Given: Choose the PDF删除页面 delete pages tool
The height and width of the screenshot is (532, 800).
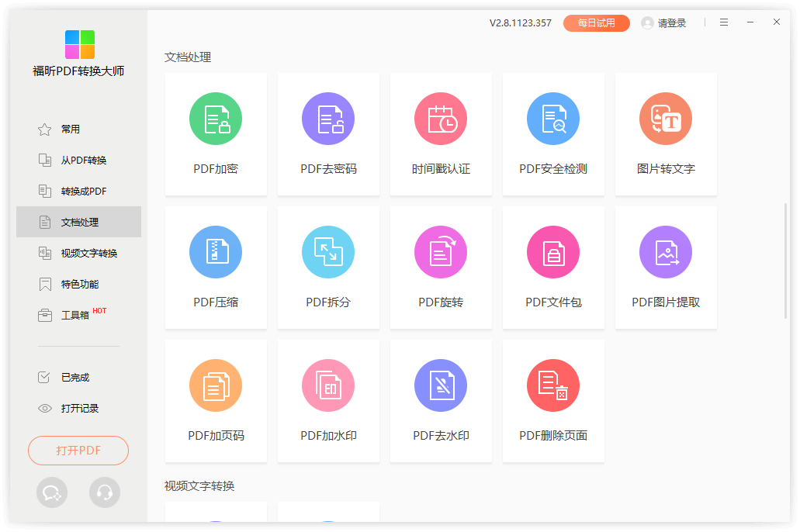Looking at the screenshot, I should point(553,386).
